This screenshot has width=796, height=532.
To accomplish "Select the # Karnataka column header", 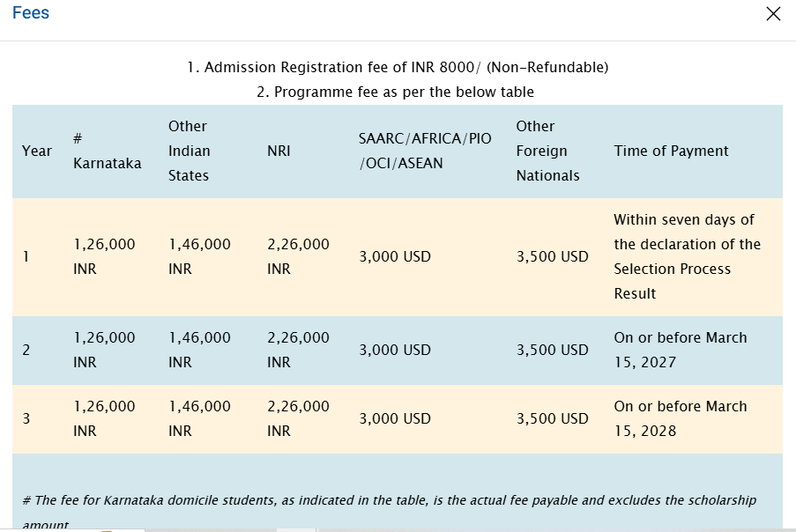I will pos(107,151).
